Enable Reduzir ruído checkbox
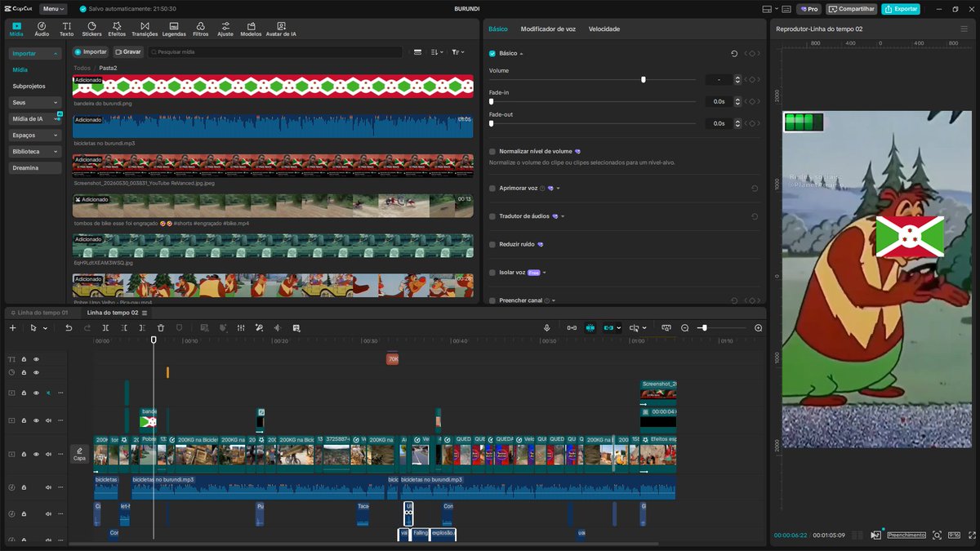The width and height of the screenshot is (980, 551). [492, 244]
